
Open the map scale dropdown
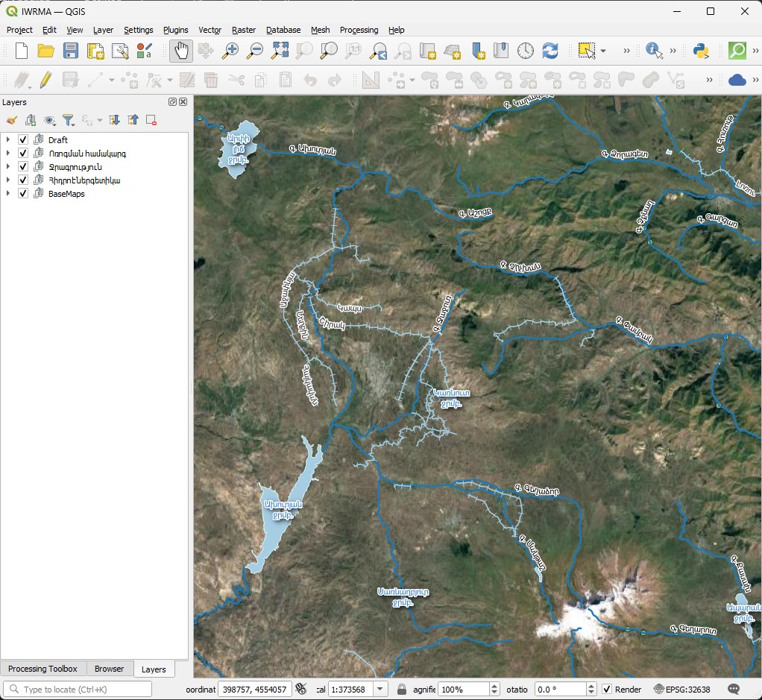click(380, 690)
